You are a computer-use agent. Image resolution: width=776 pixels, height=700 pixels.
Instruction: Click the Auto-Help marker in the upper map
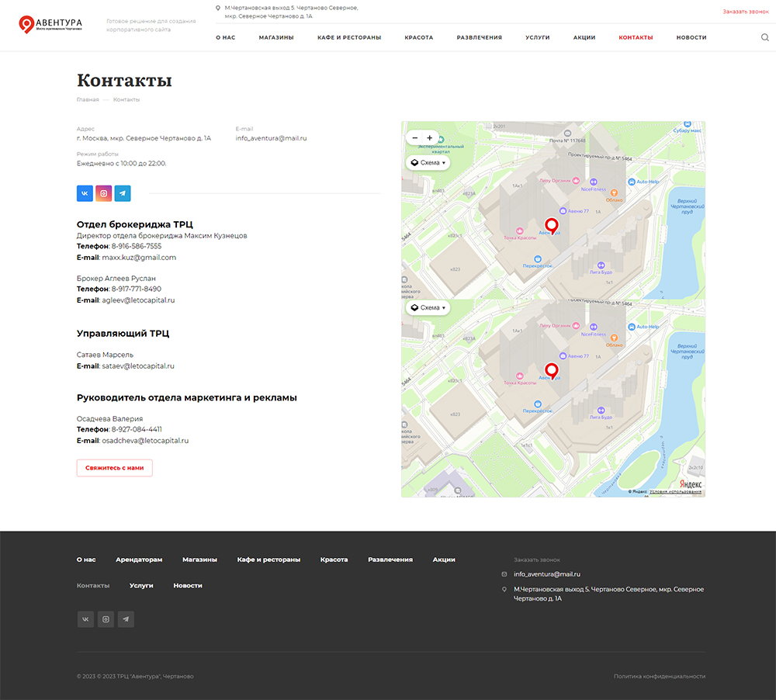632,182
